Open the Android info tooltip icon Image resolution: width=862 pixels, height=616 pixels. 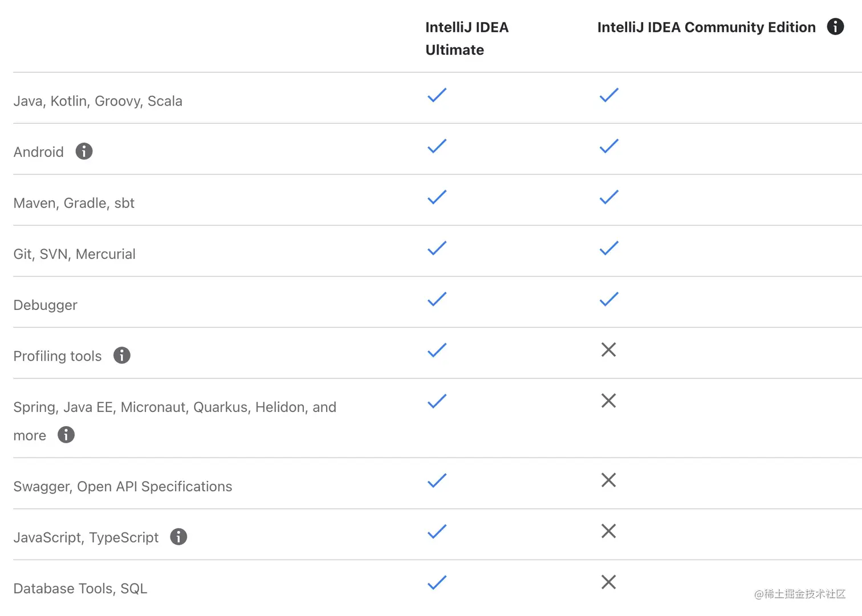[84, 151]
